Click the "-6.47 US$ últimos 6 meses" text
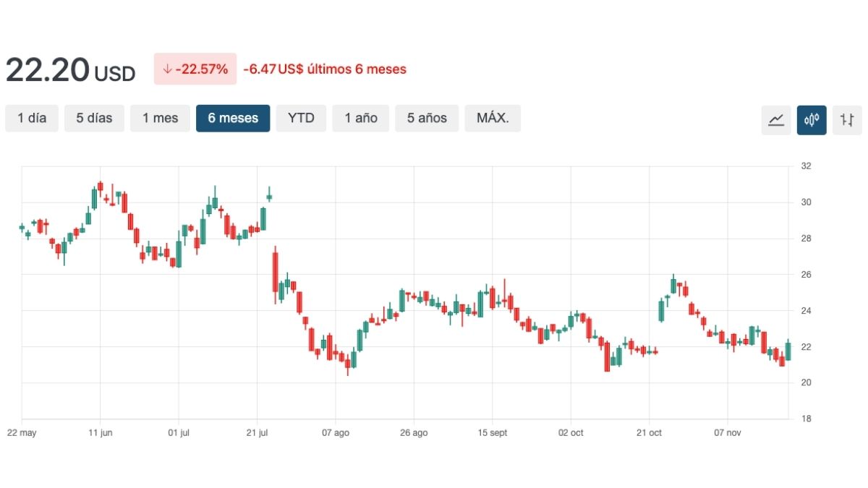The image size is (868, 488). coord(328,69)
